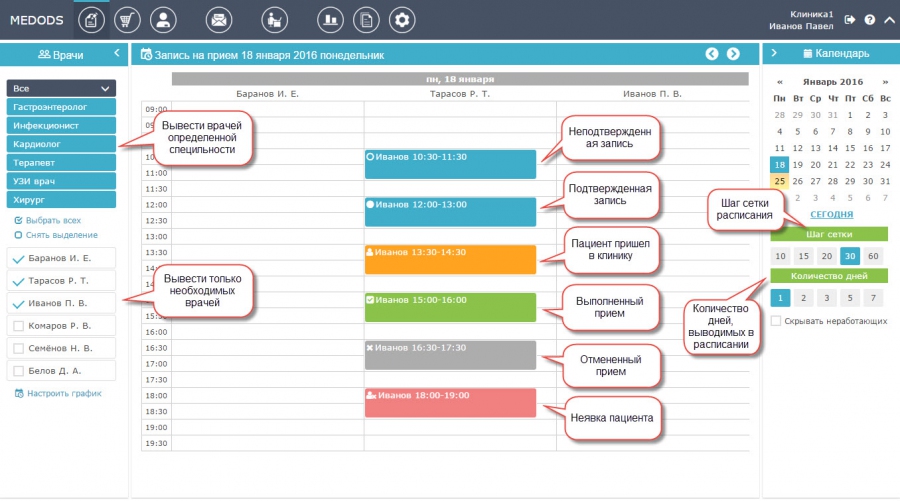Screen dimensions: 900x501
Task: Click the logout exit icon
Action: pos(850,20)
